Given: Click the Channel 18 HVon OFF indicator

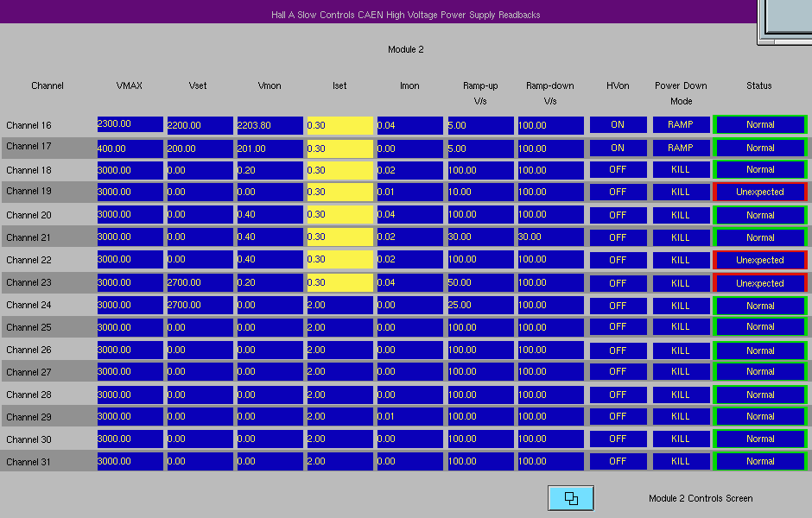Looking at the screenshot, I should pyautogui.click(x=618, y=170).
